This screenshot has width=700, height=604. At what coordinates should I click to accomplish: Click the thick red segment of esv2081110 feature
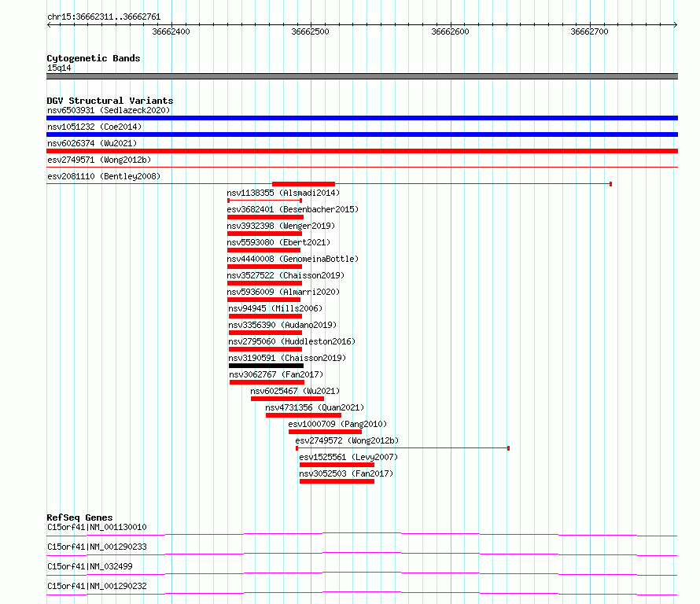[x=304, y=184]
